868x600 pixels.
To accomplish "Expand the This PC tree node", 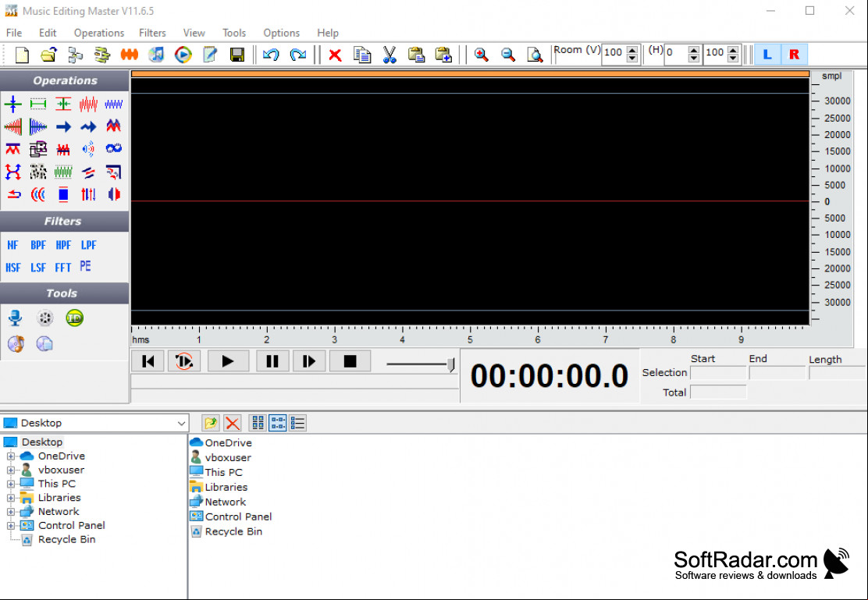I will [10, 484].
